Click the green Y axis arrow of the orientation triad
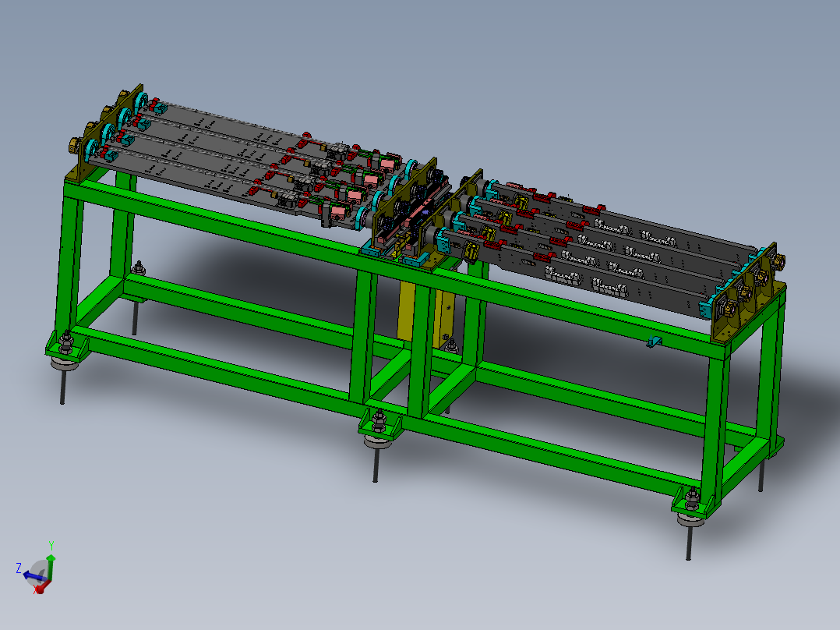 click(x=51, y=566)
